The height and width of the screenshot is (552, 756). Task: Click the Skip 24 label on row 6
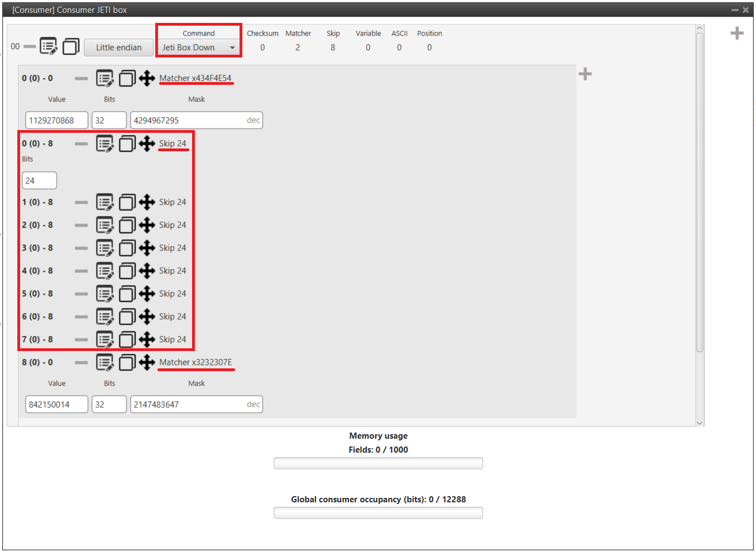(172, 316)
